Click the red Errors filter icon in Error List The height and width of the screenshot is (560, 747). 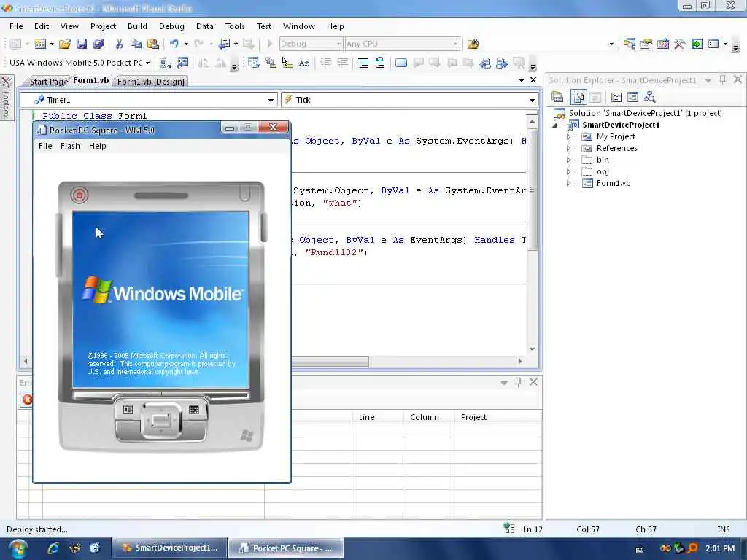point(27,400)
